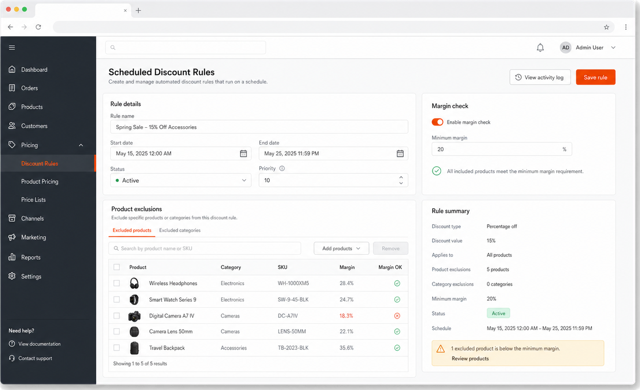The image size is (640, 390).
Task: Collapse the Pricing section chevron
Action: click(81, 145)
